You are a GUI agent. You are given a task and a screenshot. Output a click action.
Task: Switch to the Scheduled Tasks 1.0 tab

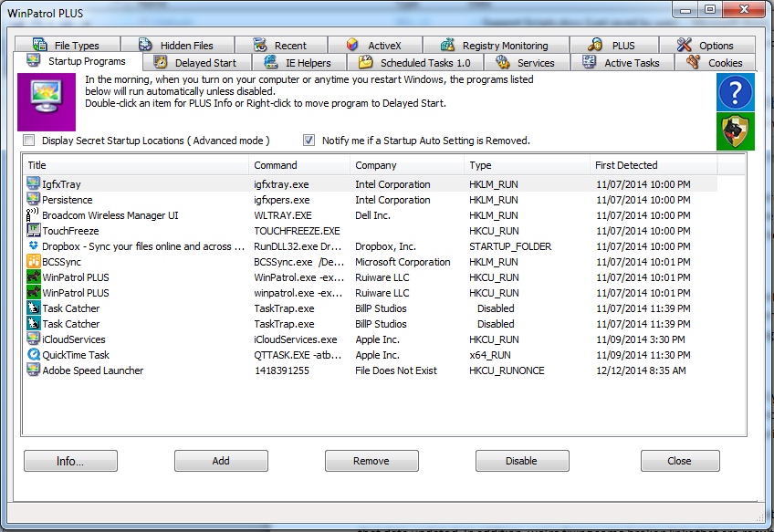click(x=414, y=63)
